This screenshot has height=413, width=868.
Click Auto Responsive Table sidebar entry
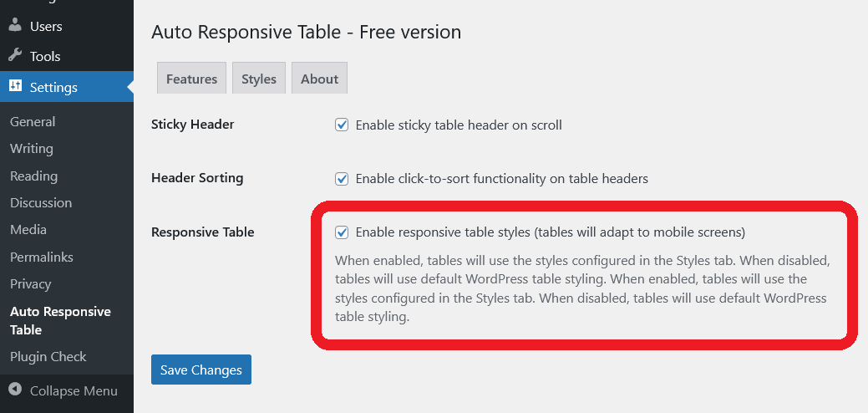[x=60, y=320]
